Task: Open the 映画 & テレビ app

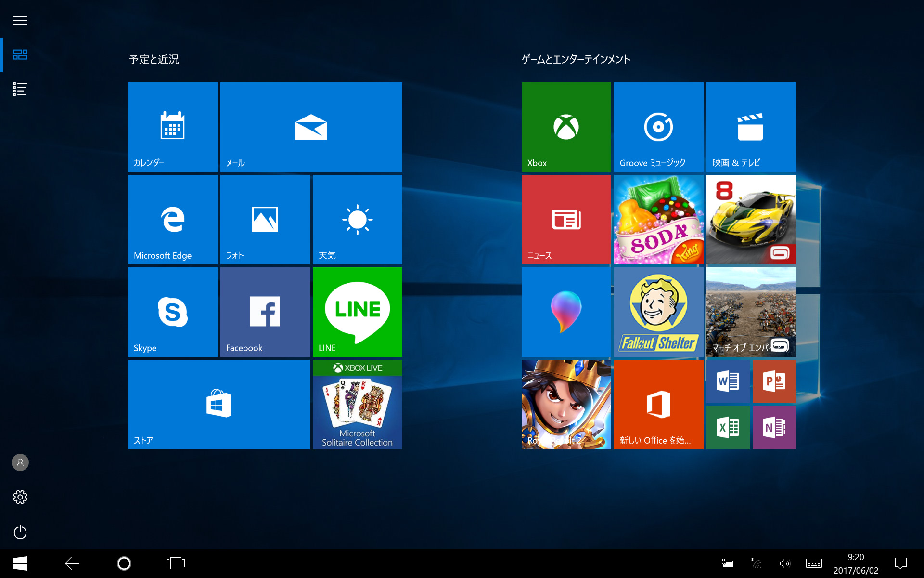Action: coord(750,127)
